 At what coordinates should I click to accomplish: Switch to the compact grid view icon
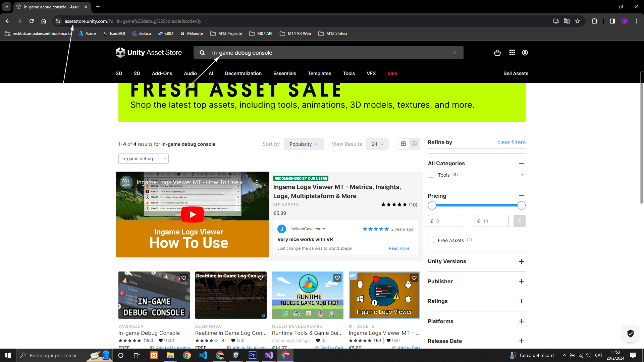(x=414, y=144)
